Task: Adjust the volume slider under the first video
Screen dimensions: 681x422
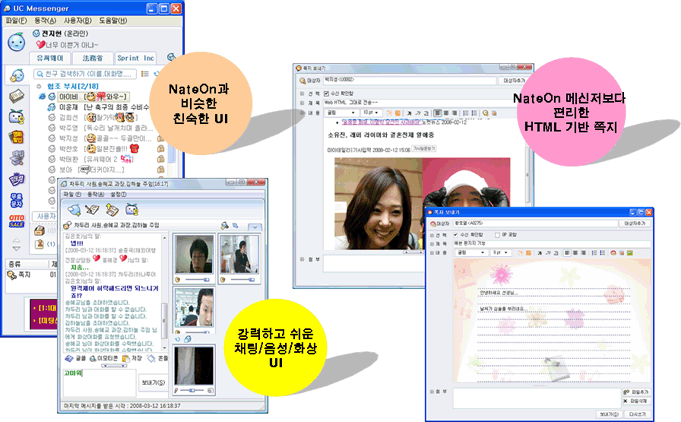Action: (x=190, y=279)
